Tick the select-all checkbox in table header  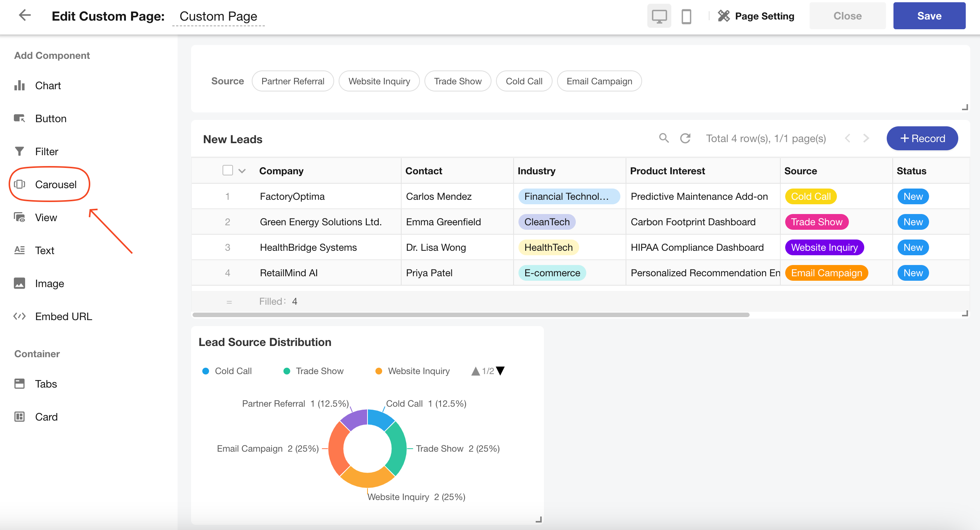(227, 170)
